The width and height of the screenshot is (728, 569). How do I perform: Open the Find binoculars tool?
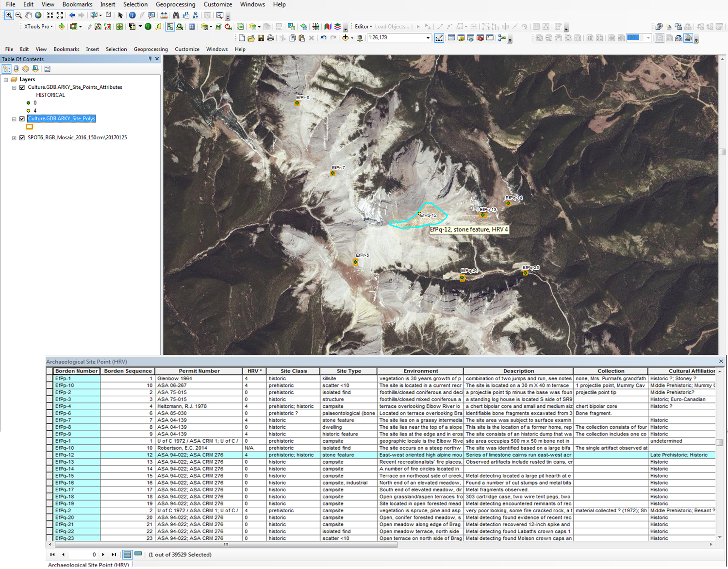[x=176, y=16]
